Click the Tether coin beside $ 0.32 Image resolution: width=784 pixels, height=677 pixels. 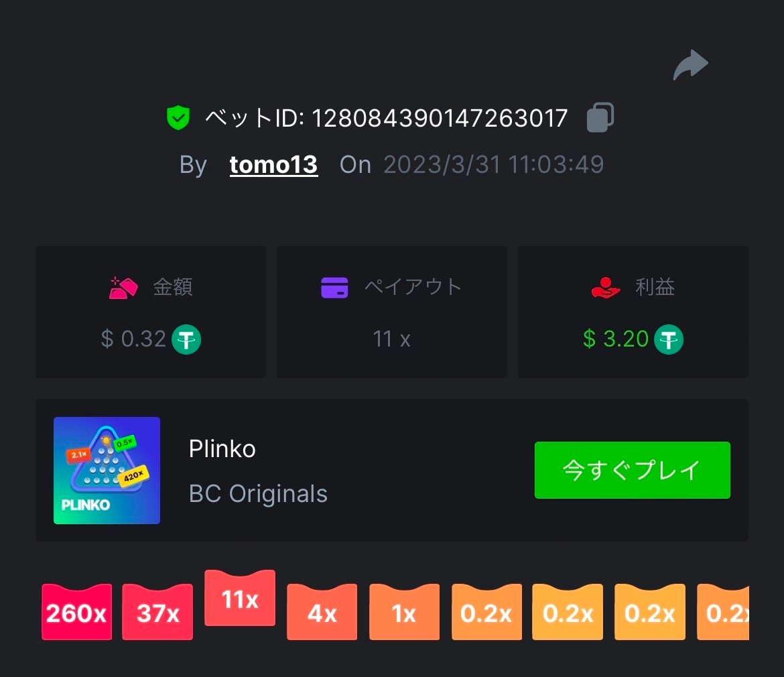(x=186, y=339)
